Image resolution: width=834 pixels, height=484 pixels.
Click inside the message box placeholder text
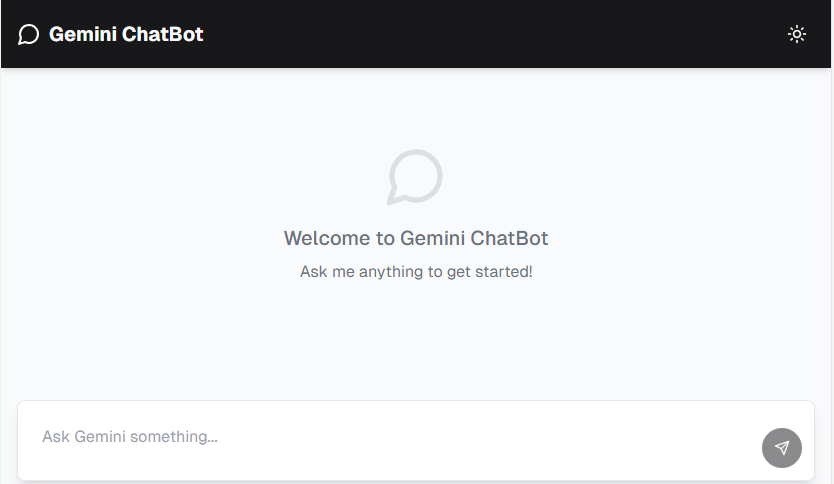tap(130, 437)
